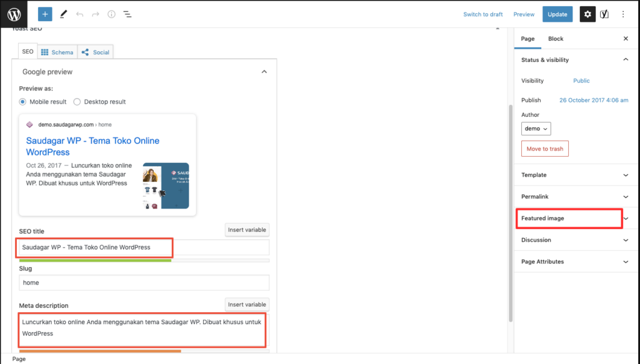The width and height of the screenshot is (640, 364).
Task: Click the editor vertical scrollbar
Action: click(510, 213)
